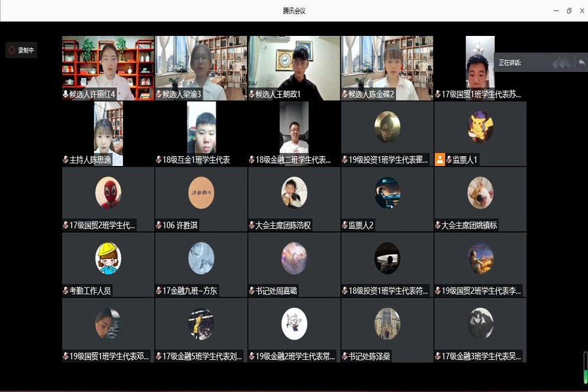Click the mic icon beside 大会主席团陈浩权
Image resolution: width=588 pixels, height=392 pixels.
(252, 225)
